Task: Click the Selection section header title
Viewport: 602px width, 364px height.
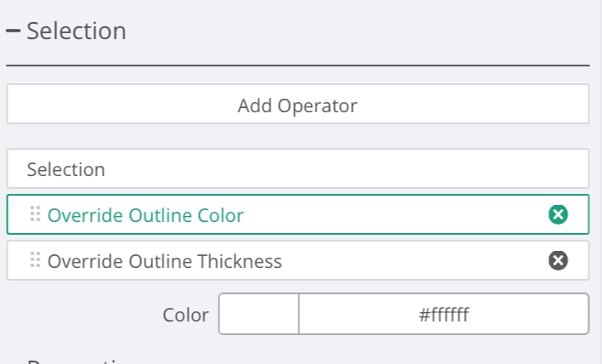Action: [77, 31]
